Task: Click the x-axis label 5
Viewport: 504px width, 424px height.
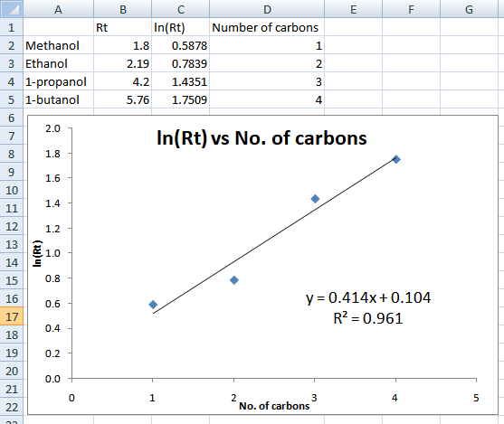Action: pyautogui.click(x=476, y=398)
